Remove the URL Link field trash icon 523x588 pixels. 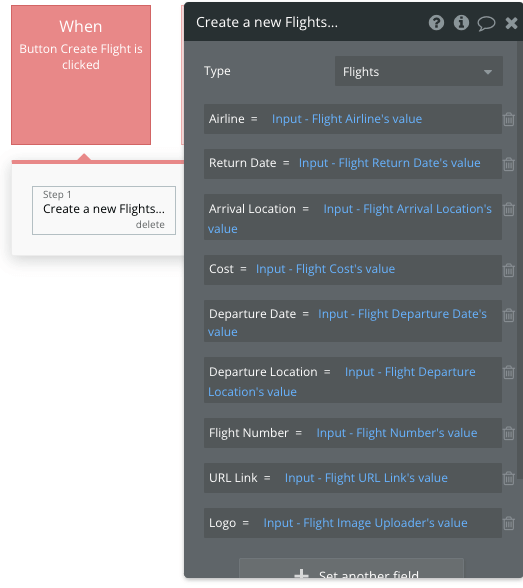pos(509,478)
